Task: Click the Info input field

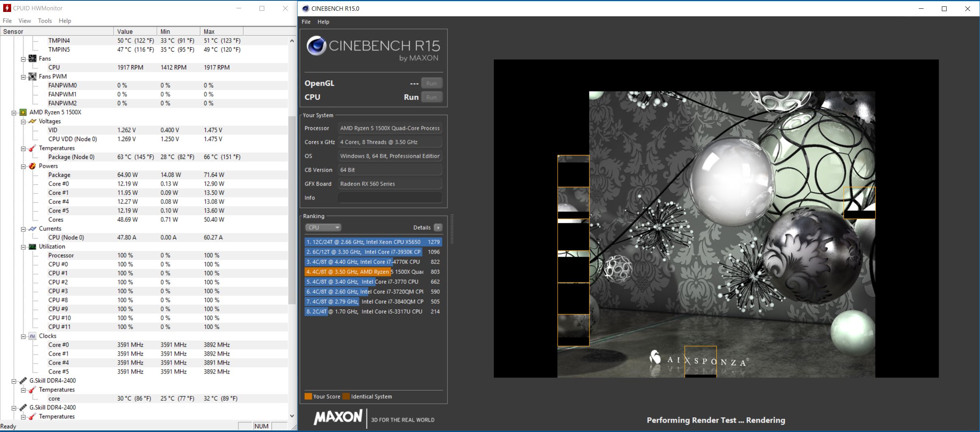Action: tap(389, 198)
